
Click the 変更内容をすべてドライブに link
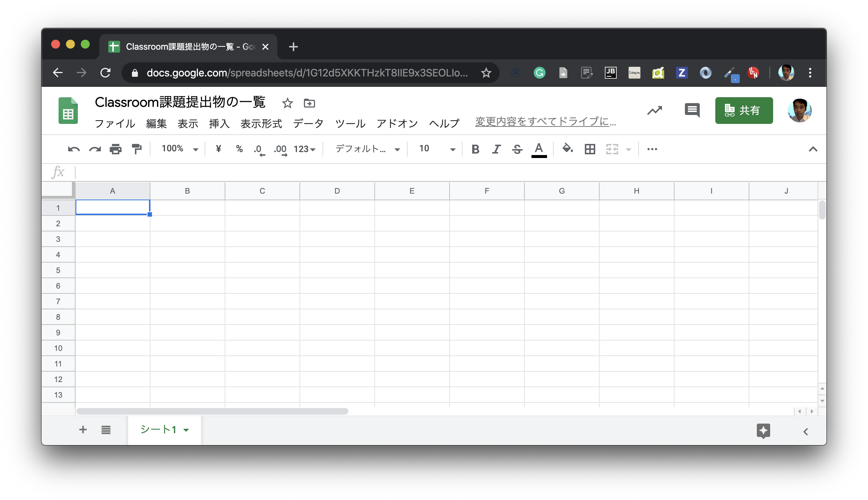coord(545,122)
